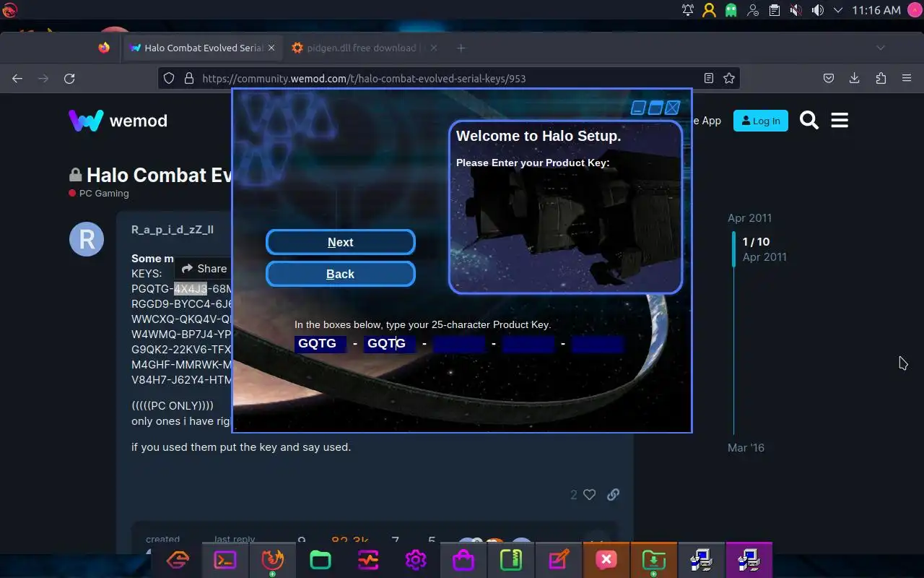
Task: Open the Firefox downloads panel
Action: point(855,78)
